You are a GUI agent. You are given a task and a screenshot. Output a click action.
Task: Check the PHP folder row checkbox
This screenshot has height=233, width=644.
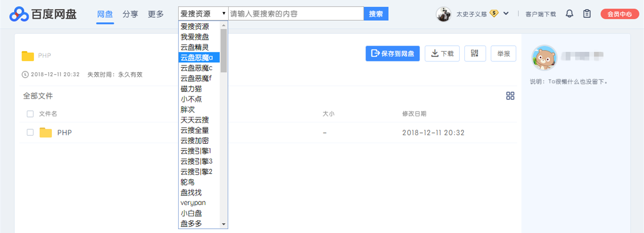[x=30, y=133]
